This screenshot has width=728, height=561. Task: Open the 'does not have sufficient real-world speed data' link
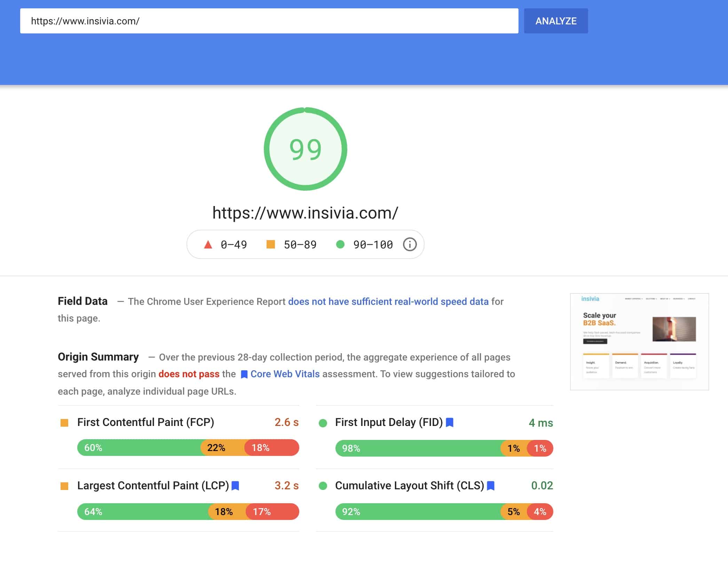pos(388,301)
